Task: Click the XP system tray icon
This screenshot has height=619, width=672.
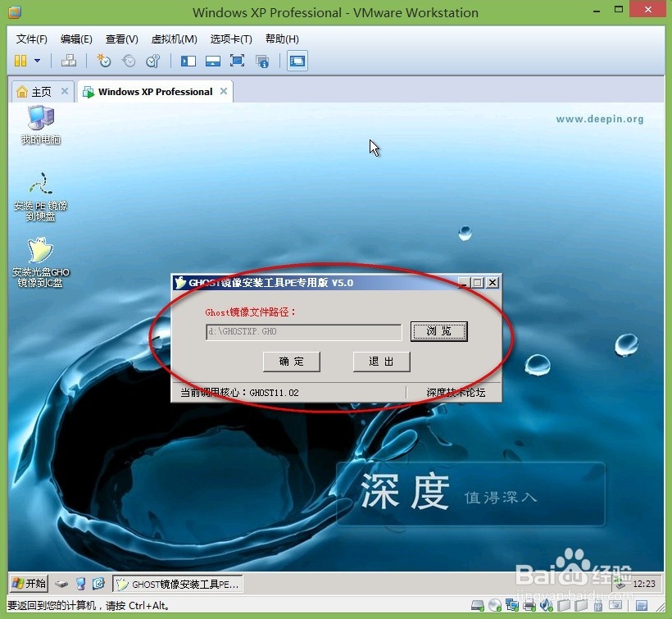Action: (x=620, y=583)
